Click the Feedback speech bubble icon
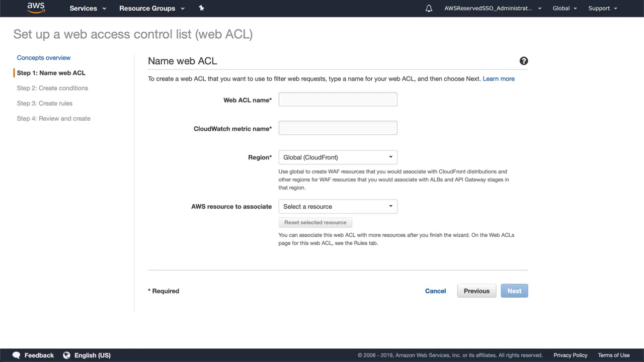 coord(17,355)
